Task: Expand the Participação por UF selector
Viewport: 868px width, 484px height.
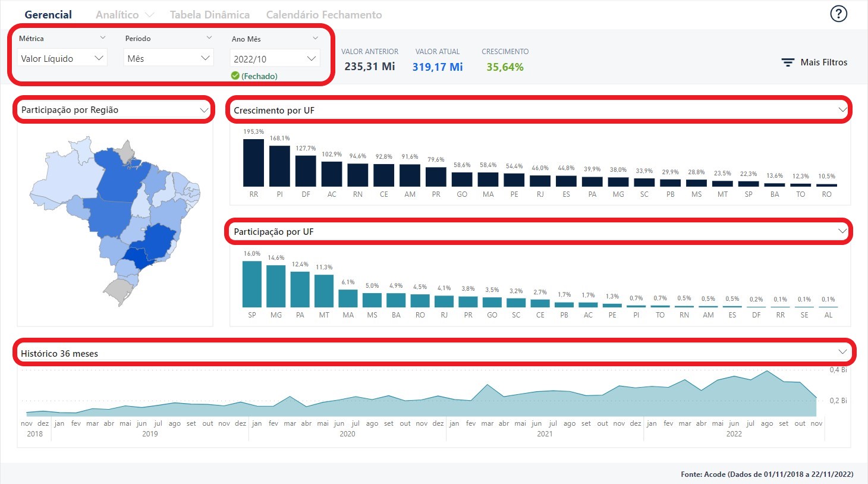Action: point(842,231)
